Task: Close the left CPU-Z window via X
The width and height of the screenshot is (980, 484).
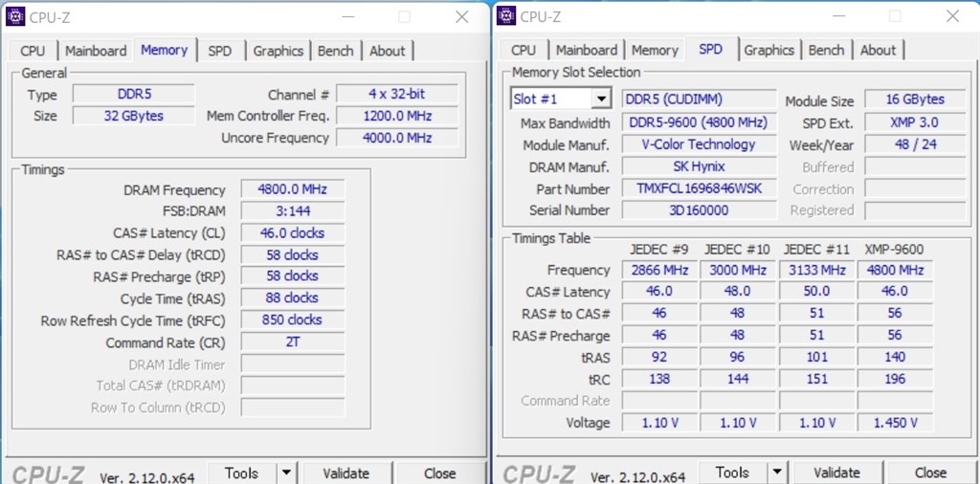Action: pos(462,17)
